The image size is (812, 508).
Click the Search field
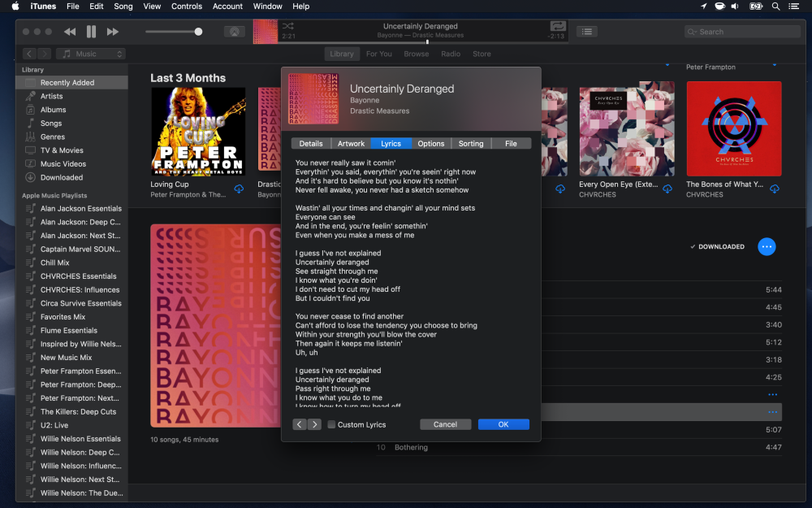tap(742, 32)
